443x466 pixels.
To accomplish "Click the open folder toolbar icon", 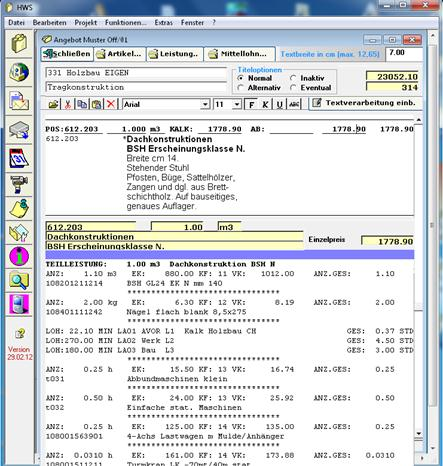I will pyautogui.click(x=53, y=104).
